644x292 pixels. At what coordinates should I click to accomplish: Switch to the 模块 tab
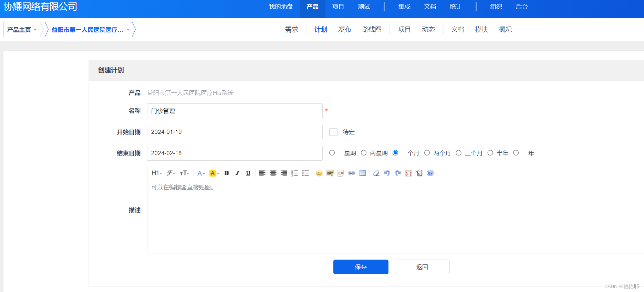click(x=481, y=29)
